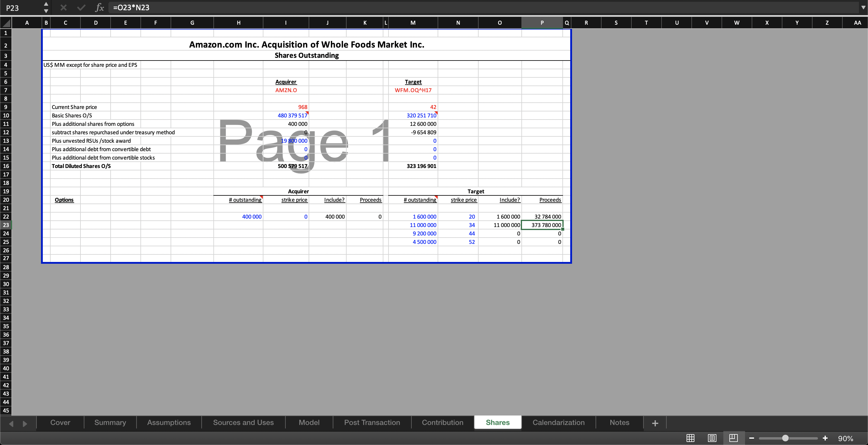The image size is (868, 445).
Task: Select column M header
Action: pyautogui.click(x=413, y=23)
